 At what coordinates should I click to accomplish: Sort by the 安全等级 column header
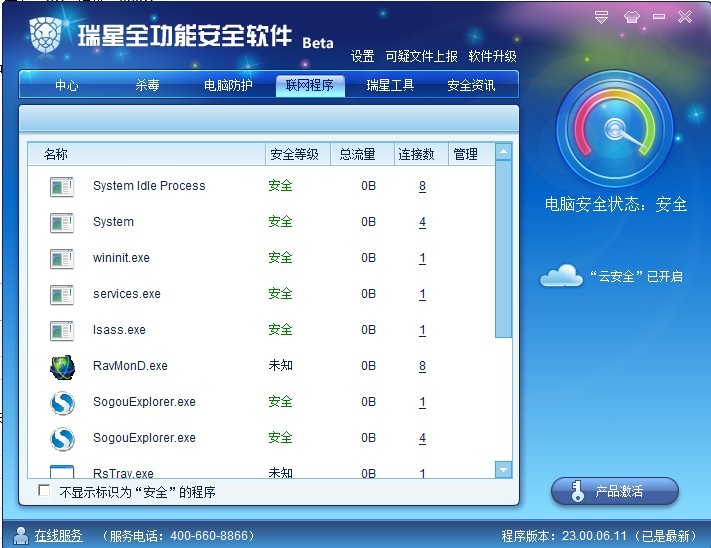pos(297,154)
